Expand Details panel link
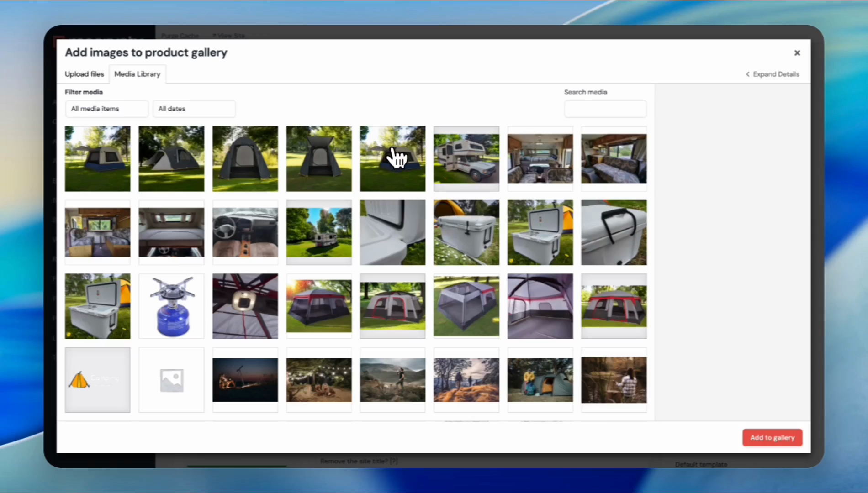Image resolution: width=868 pixels, height=493 pixels. (773, 74)
